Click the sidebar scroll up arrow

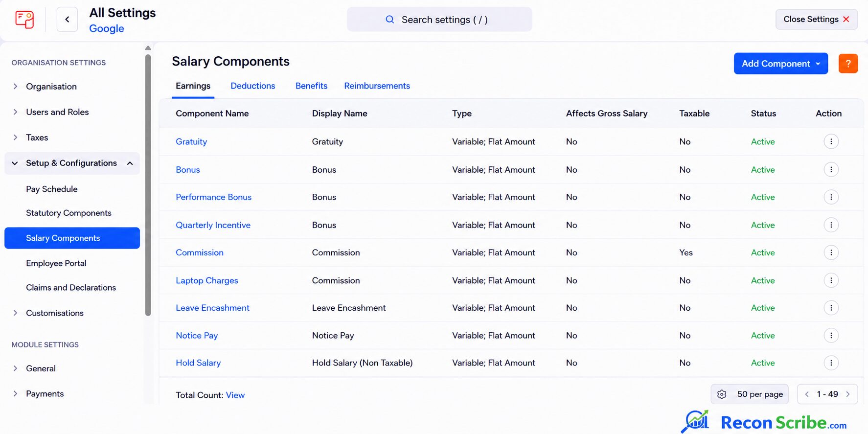click(148, 48)
